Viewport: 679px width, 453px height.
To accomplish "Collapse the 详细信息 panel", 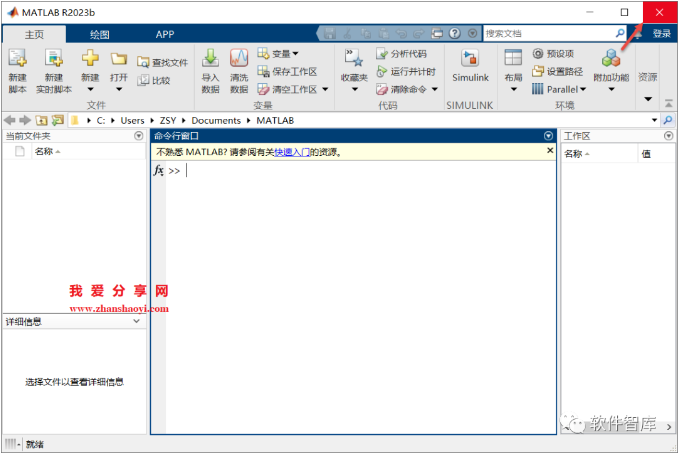I will (x=136, y=321).
